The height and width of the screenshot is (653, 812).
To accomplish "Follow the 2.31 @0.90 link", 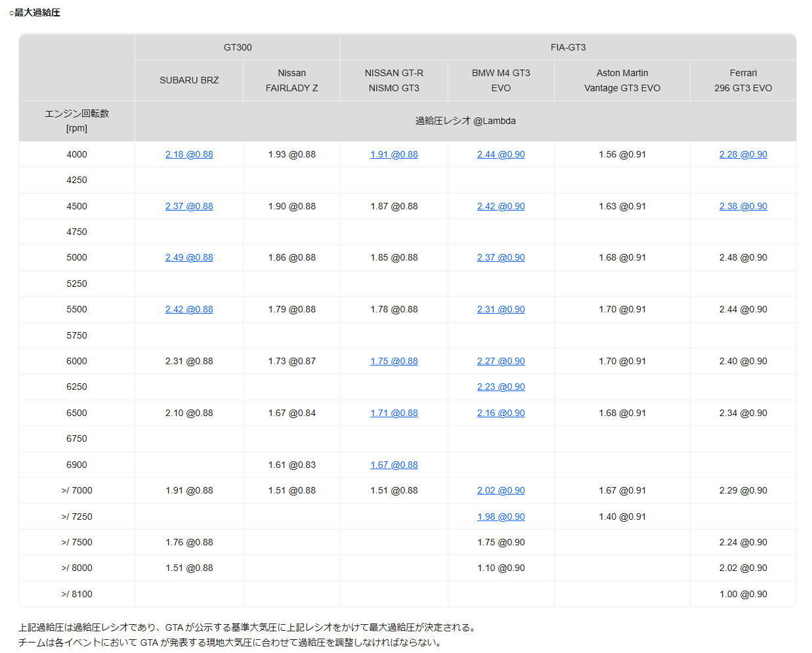I will 501,309.
